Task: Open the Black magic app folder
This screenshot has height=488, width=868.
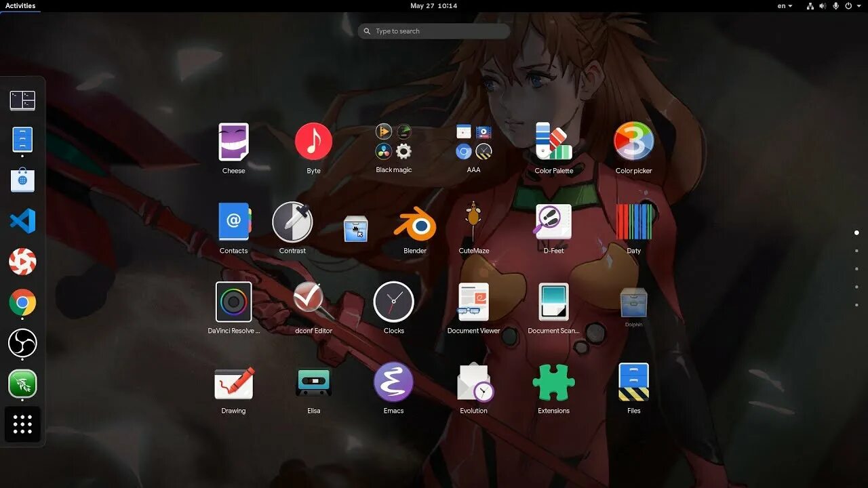Action: pos(394,142)
